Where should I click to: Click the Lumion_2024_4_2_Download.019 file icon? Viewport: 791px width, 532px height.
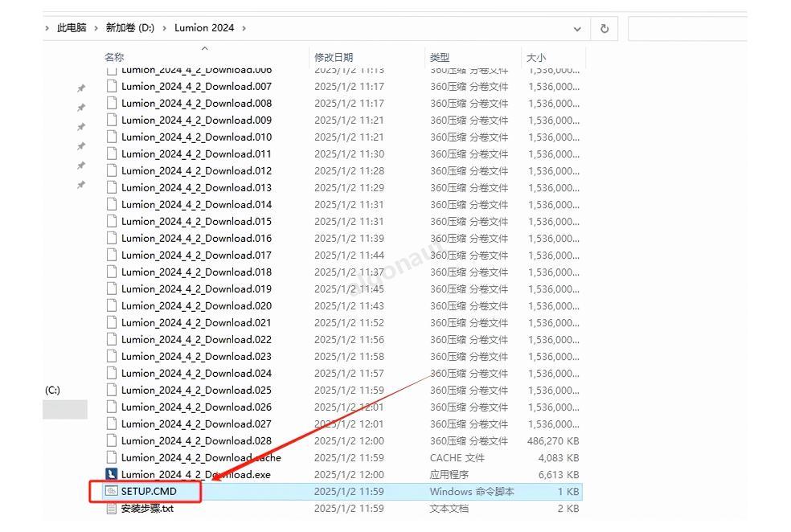tap(112, 289)
